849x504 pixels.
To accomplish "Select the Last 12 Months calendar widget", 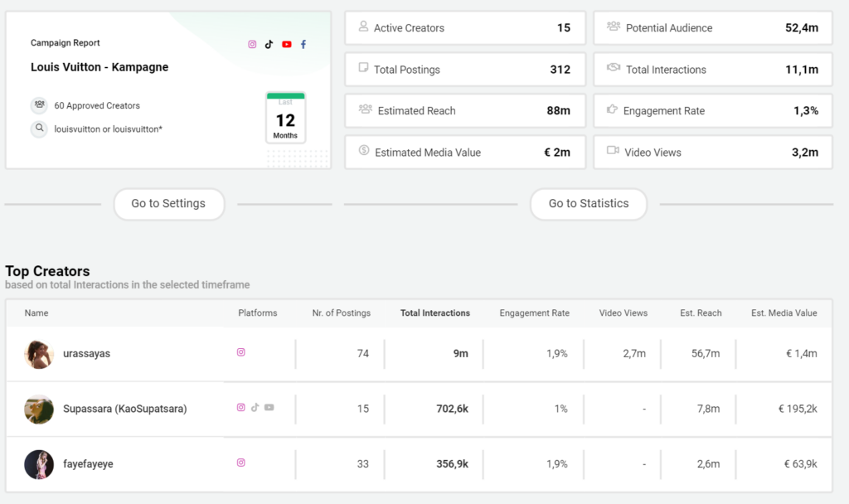I will (x=285, y=118).
